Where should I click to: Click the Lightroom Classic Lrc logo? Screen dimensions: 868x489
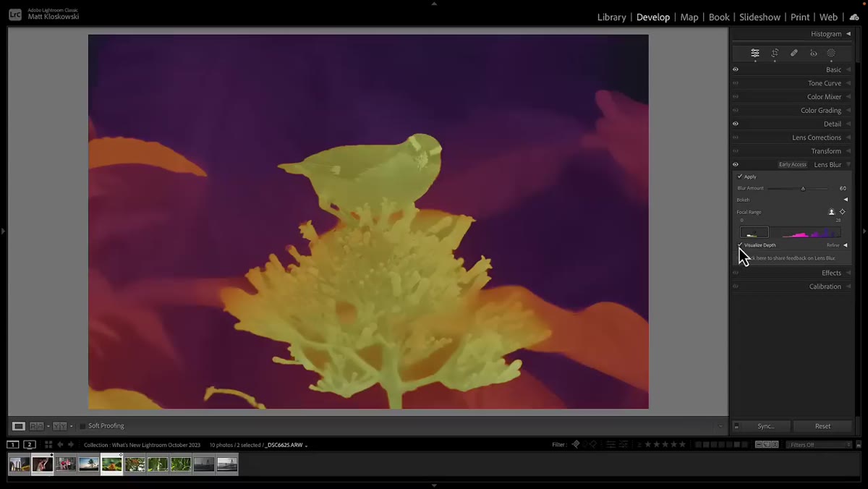pos(14,13)
